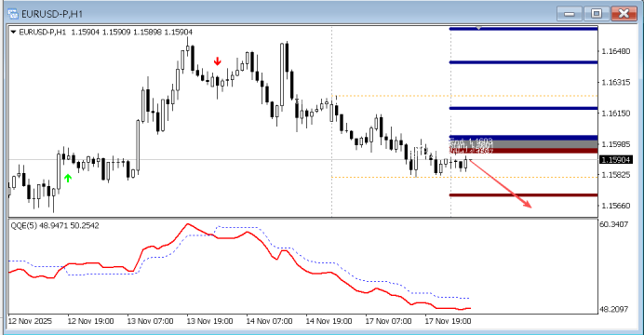644x335 pixels.
Task: Select the dark red level line near 1.15660
Action: point(524,195)
